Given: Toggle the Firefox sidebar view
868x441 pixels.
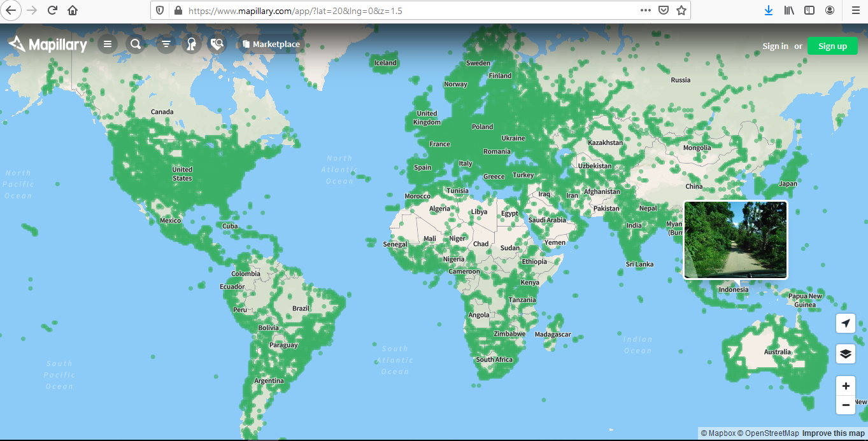Looking at the screenshot, I should click(809, 10).
